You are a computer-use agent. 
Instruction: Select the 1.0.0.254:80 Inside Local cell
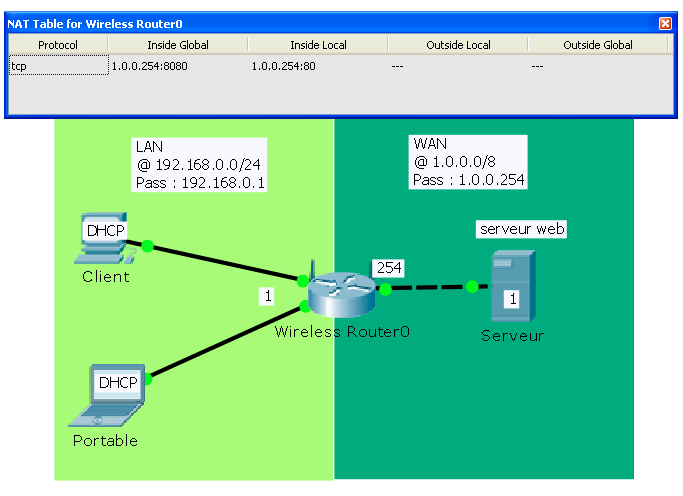(284, 65)
